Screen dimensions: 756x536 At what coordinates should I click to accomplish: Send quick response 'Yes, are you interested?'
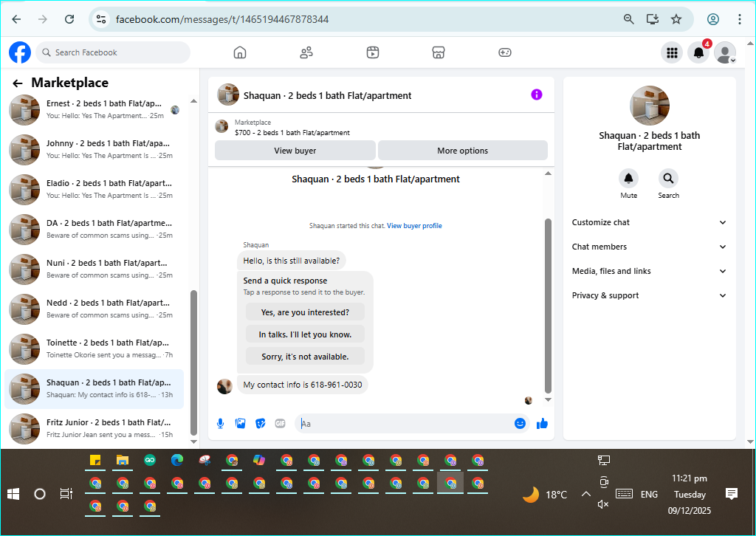(305, 312)
